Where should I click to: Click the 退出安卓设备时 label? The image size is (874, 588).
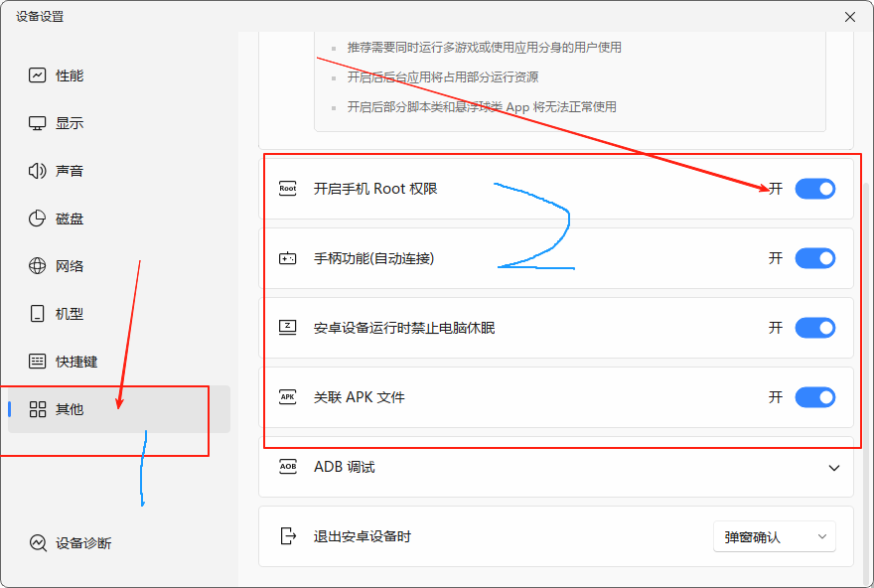363,536
